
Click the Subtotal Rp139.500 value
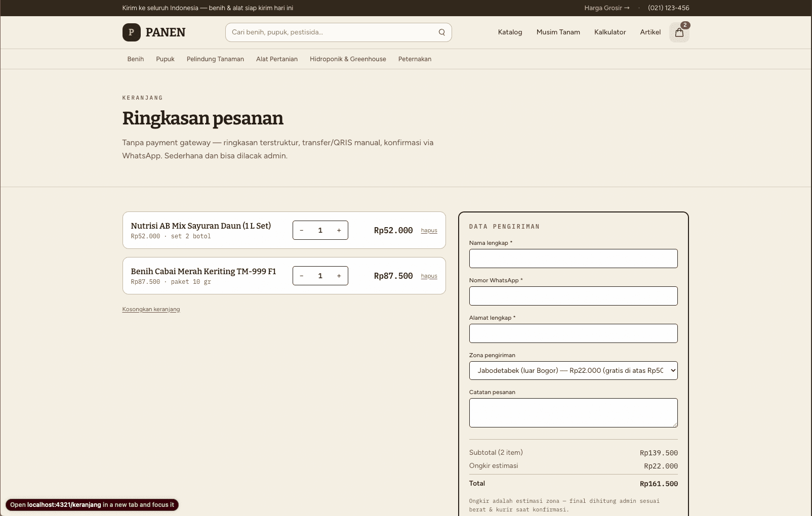click(x=659, y=453)
